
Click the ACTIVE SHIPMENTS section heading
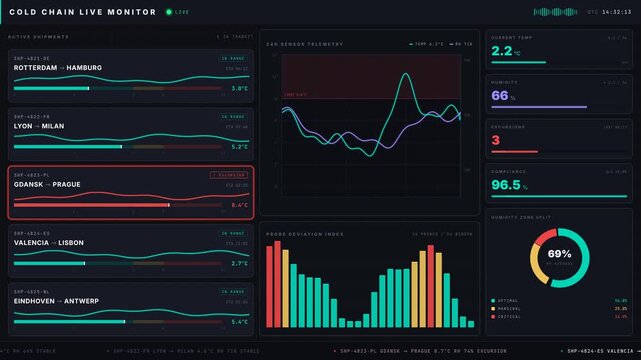pyautogui.click(x=38, y=37)
